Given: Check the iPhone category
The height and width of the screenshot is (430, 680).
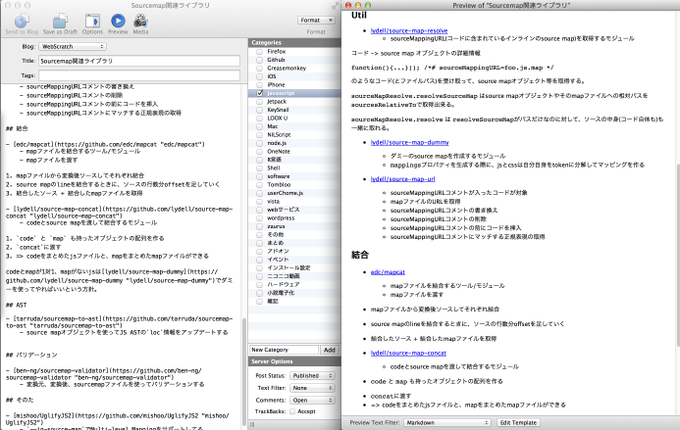Looking at the screenshot, I should point(259,85).
